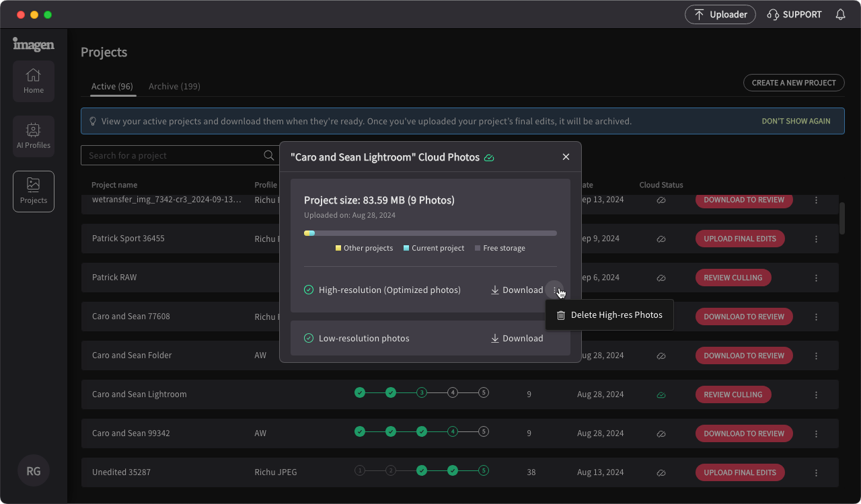
Task: Click green cloud icon for Caro and Sean Lightroom
Action: (661, 394)
